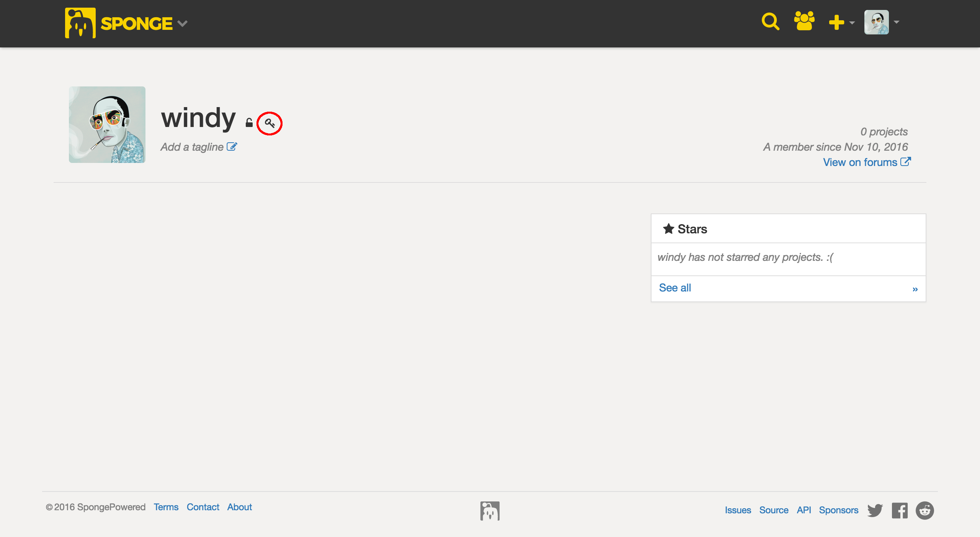Screen dimensions: 980x537
Task: Expand the Sponge dropdown menu arrow
Action: (183, 23)
